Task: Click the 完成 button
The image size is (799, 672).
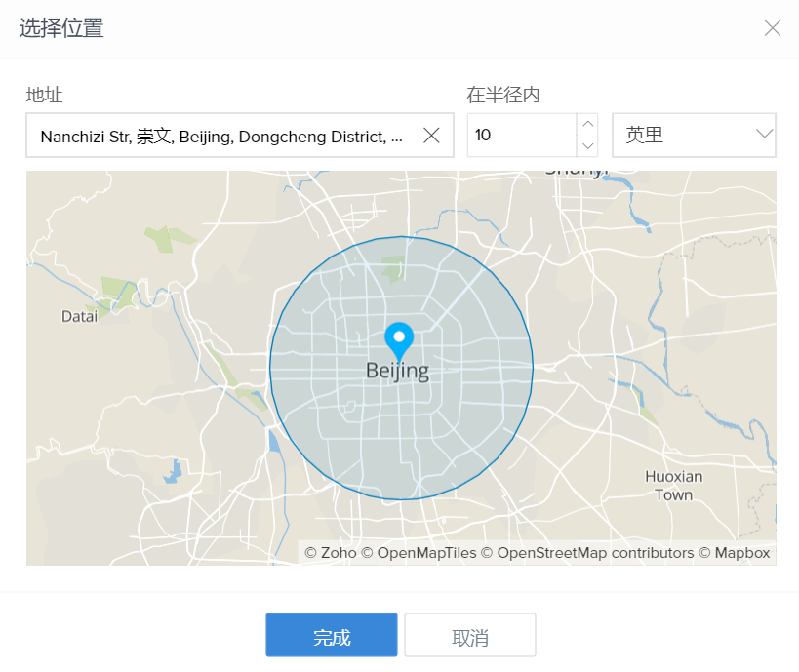Action: click(332, 635)
